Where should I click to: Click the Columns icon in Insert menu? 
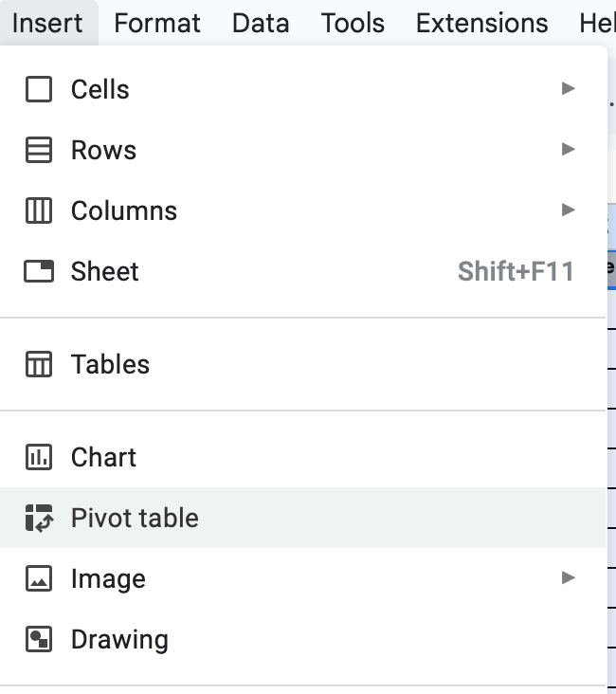point(39,211)
